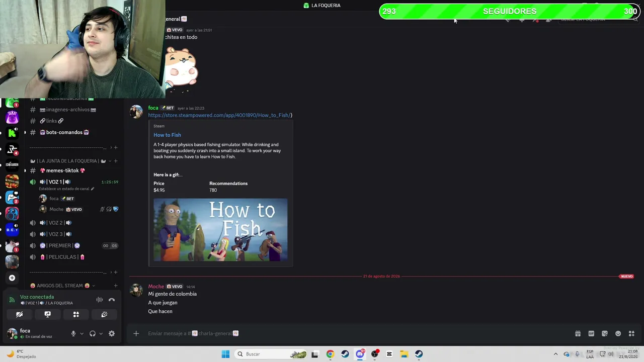Join the PELICULAS voice channel

click(74, 257)
